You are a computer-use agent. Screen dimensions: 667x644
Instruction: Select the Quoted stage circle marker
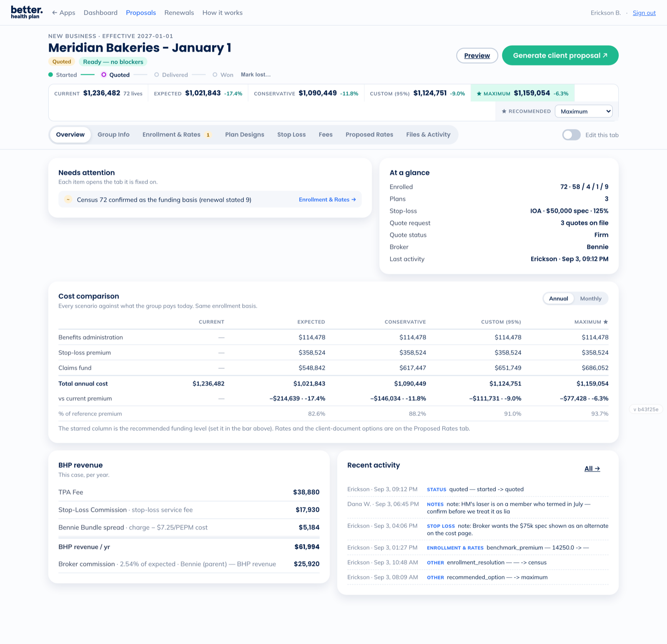[x=104, y=75]
